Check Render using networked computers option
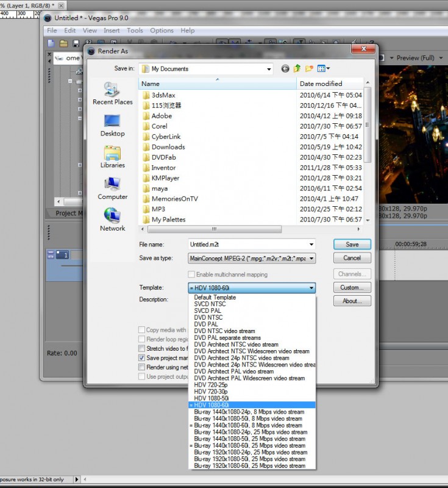The image size is (448, 488). tap(141, 368)
